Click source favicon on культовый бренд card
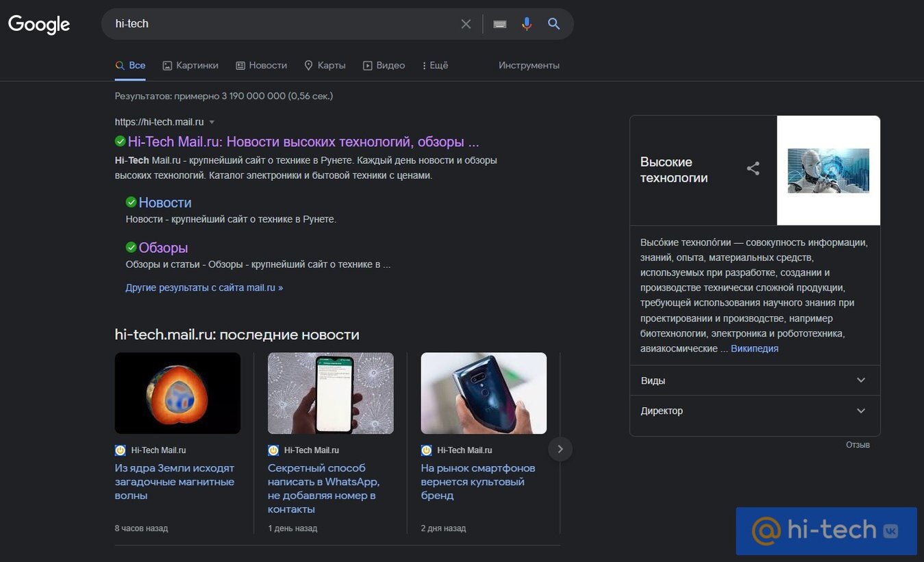This screenshot has width=924, height=562. coord(427,450)
